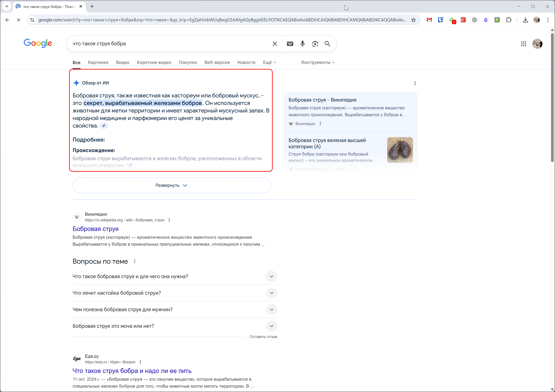The height and width of the screenshot is (392, 555).
Task: Switch to the Картинки tab
Action: coord(98,62)
